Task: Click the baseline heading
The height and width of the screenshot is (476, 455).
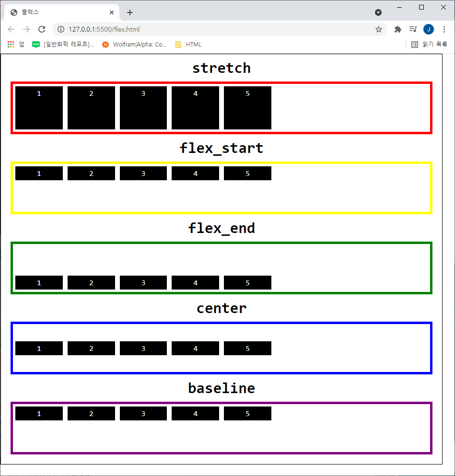Action: pyautogui.click(x=222, y=388)
